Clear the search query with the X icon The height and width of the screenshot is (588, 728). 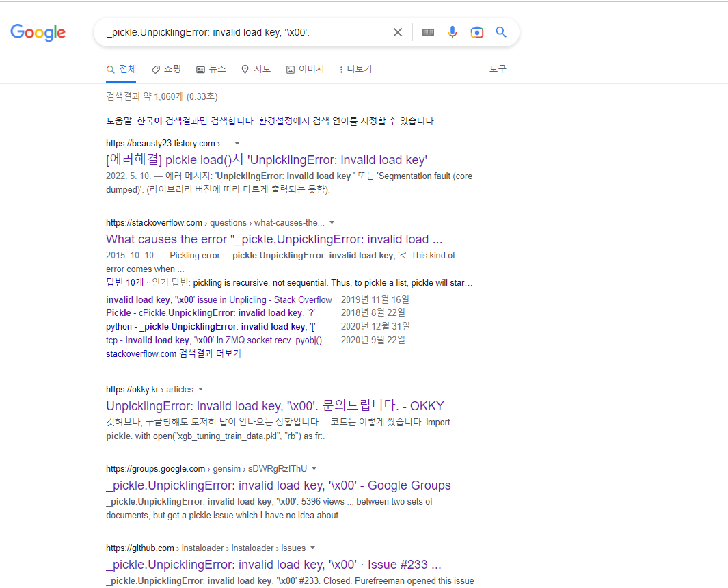[398, 31]
